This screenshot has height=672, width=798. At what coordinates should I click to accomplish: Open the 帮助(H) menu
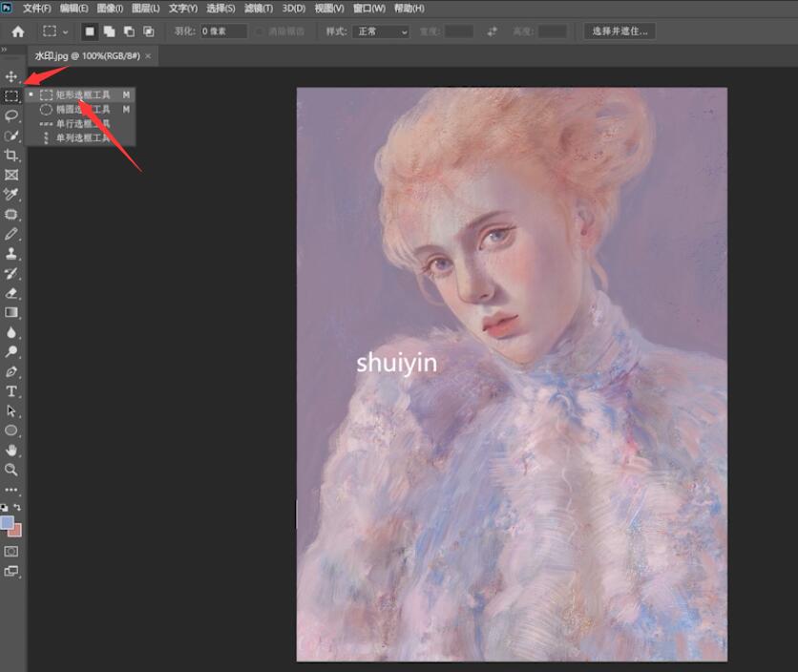click(x=409, y=9)
